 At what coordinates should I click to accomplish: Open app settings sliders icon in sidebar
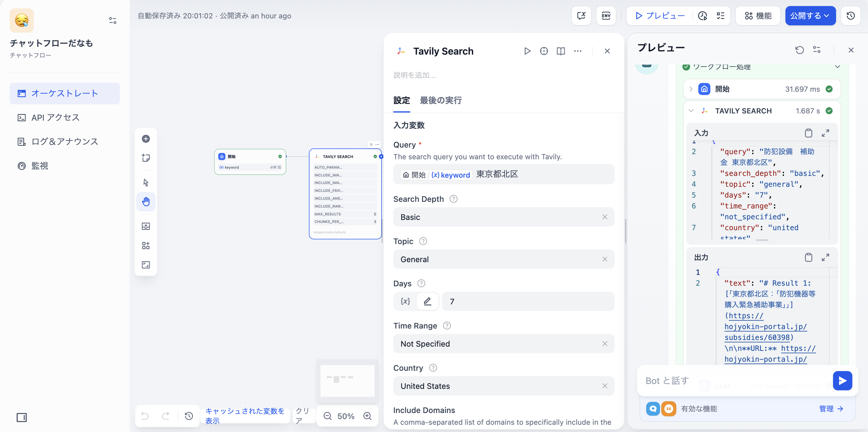coord(112,21)
